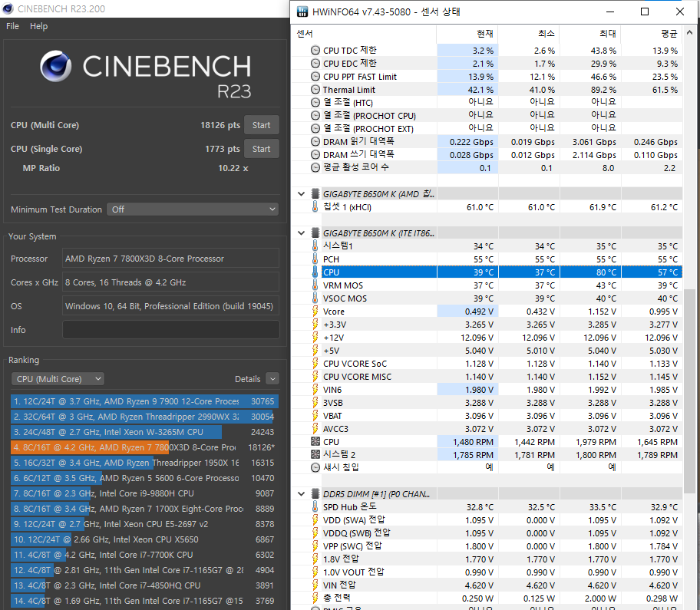Click the Processor field showing Ryzen 7 7800X3D
The image size is (700, 610).
(x=171, y=259)
